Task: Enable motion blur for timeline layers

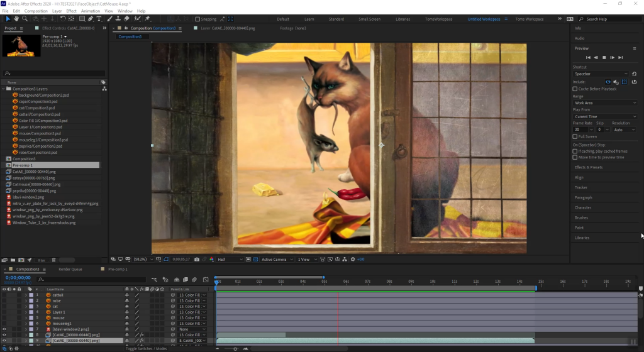Action: point(194,280)
